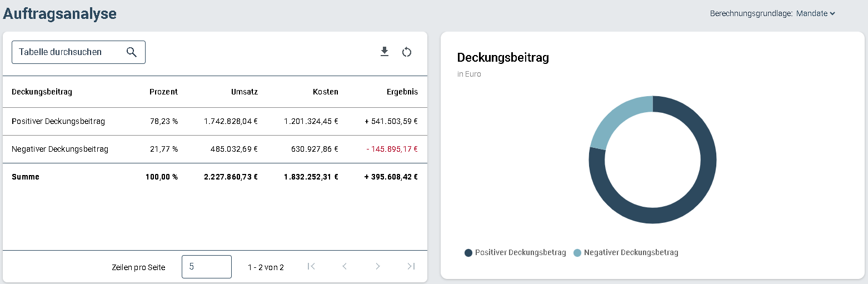Sort by Deckungsbeitrag column header
868x284 pixels.
point(42,92)
